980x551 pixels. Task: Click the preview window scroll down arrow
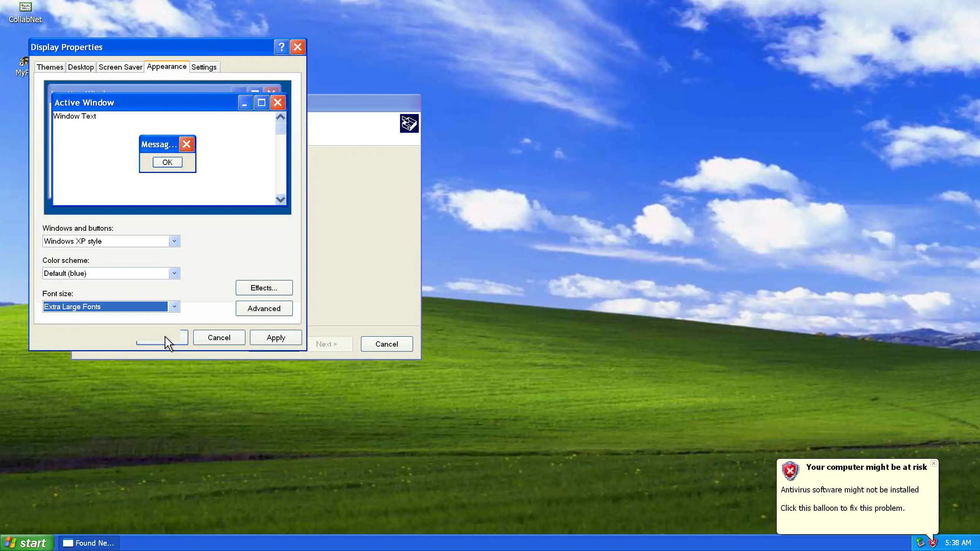pyautogui.click(x=281, y=199)
